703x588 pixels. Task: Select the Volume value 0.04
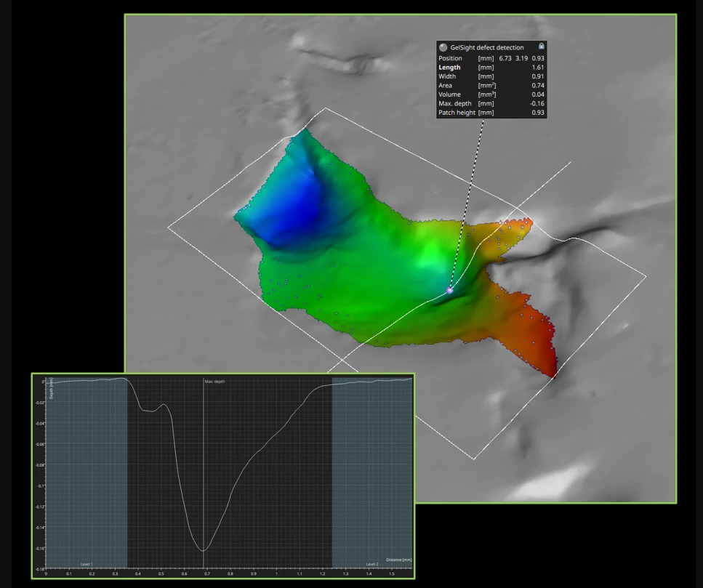tap(538, 94)
